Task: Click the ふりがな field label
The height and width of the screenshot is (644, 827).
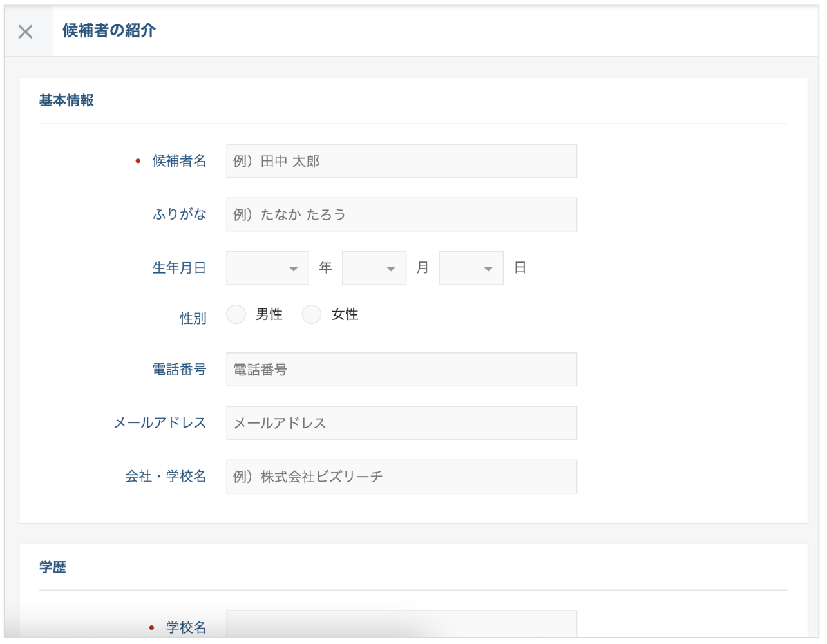Action: tap(180, 214)
